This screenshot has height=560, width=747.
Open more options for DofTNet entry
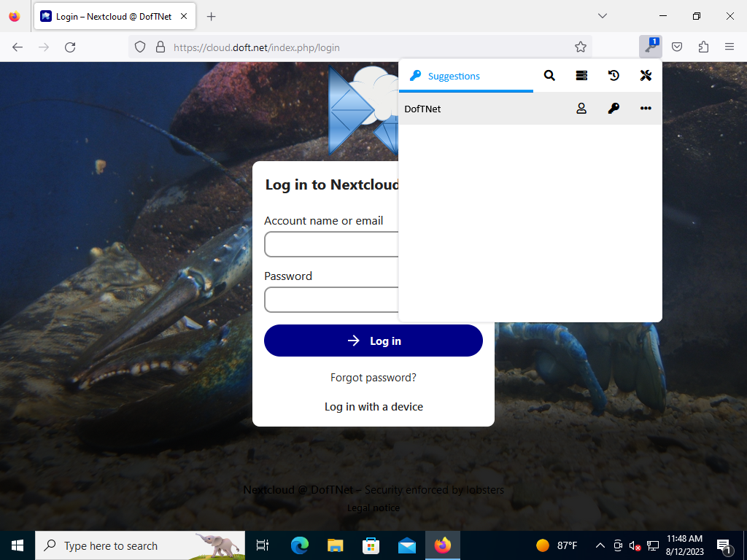tap(646, 109)
